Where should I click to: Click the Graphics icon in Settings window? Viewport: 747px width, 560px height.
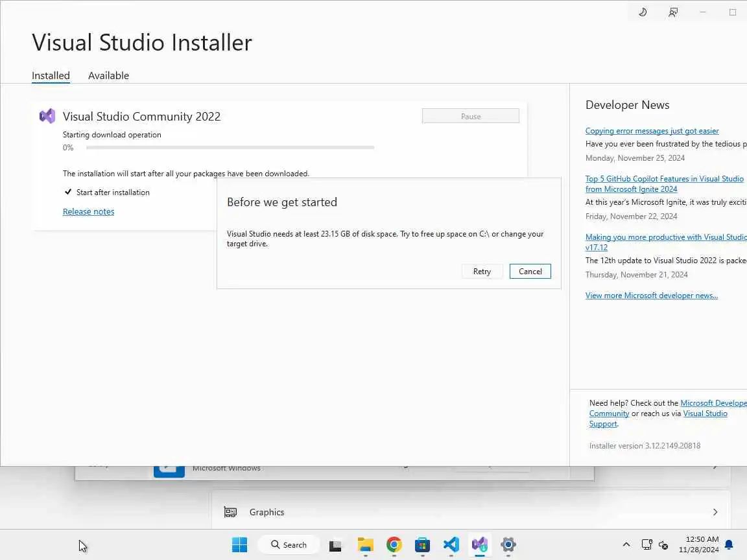click(x=231, y=512)
